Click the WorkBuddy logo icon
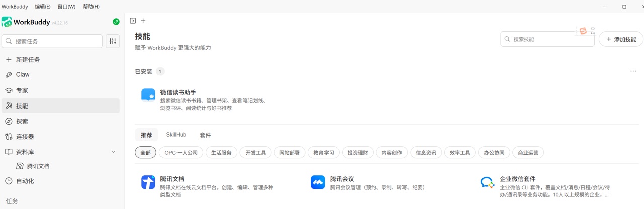 coord(7,22)
